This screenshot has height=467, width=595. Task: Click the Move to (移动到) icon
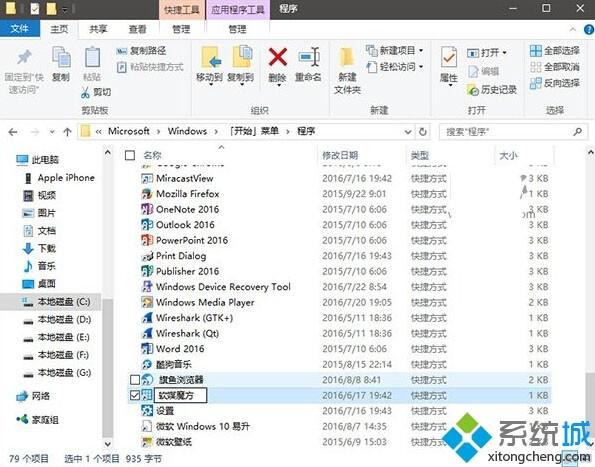coord(211,57)
